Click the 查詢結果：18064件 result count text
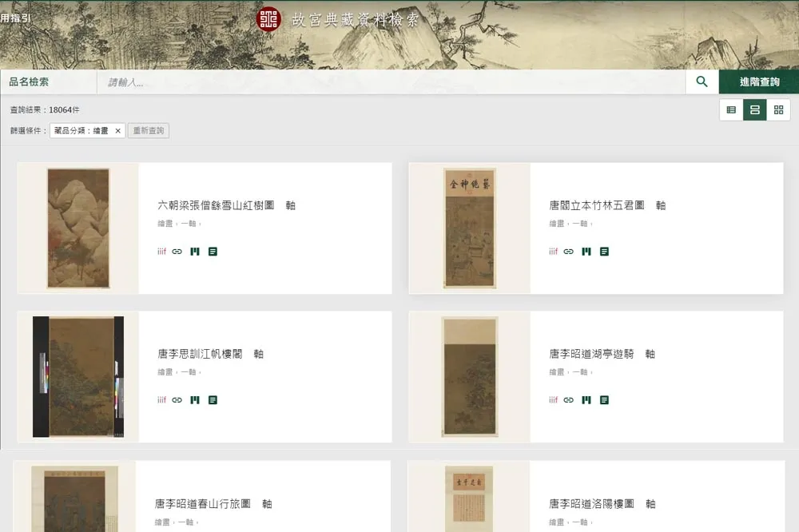The image size is (799, 532). (45, 109)
